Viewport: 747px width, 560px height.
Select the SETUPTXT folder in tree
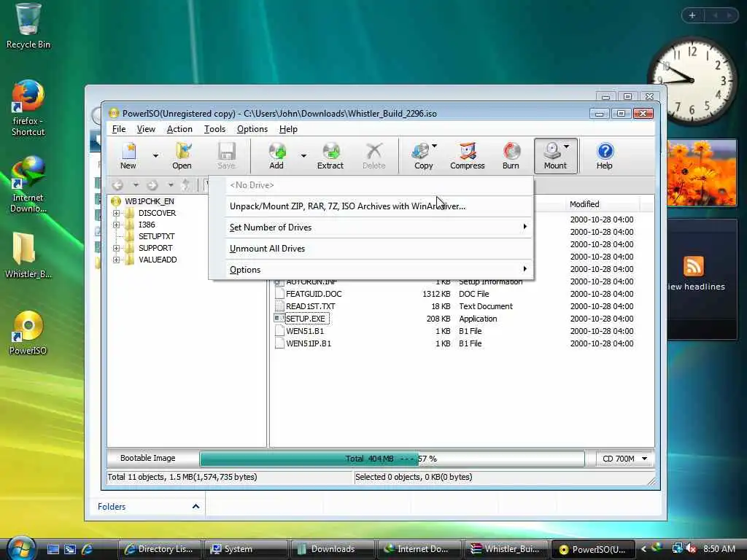pos(156,236)
